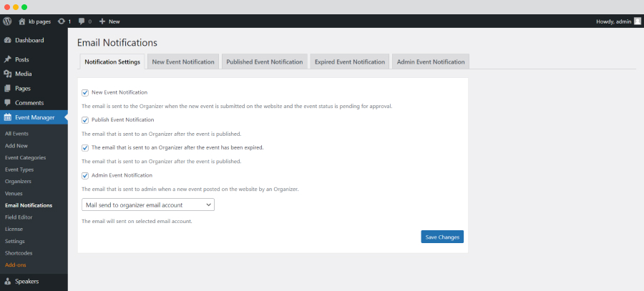Click the Pages icon in sidebar
Viewport: 644px width, 291px height.
tap(7, 88)
